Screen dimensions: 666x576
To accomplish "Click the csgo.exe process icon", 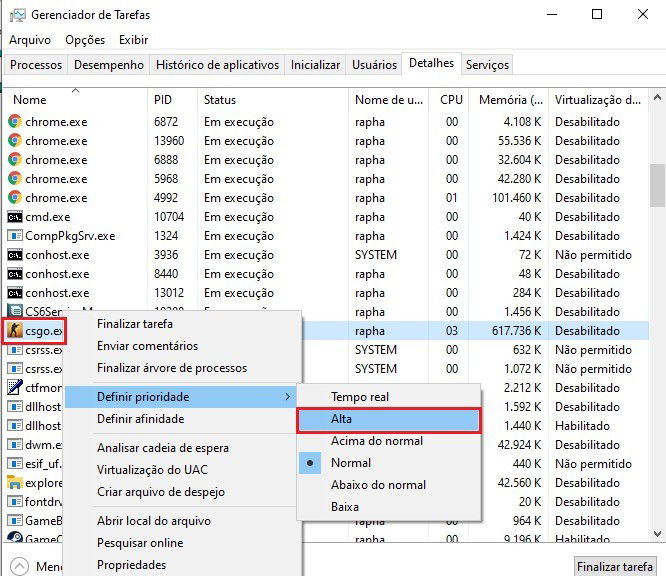I will (15, 331).
